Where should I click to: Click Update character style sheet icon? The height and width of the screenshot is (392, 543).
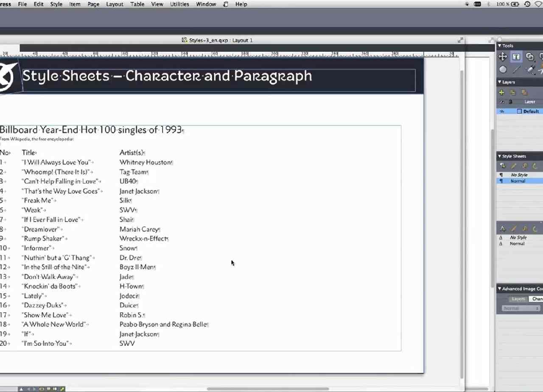click(535, 229)
